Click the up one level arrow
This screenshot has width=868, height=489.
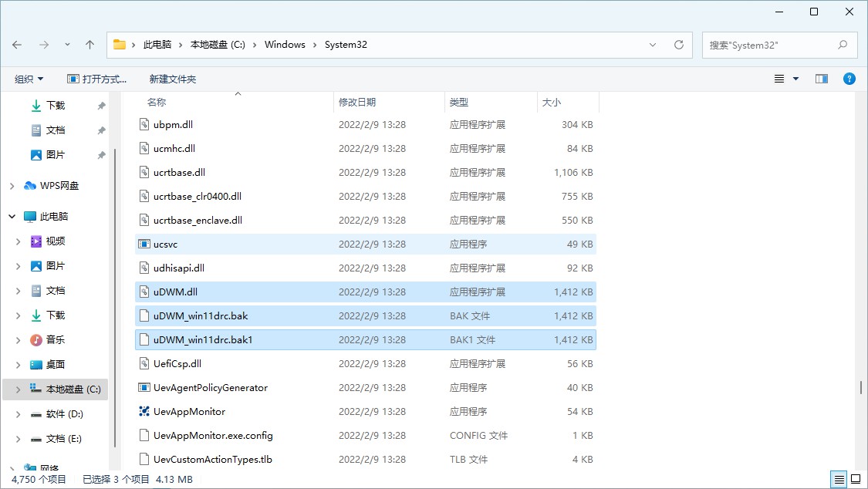click(90, 45)
